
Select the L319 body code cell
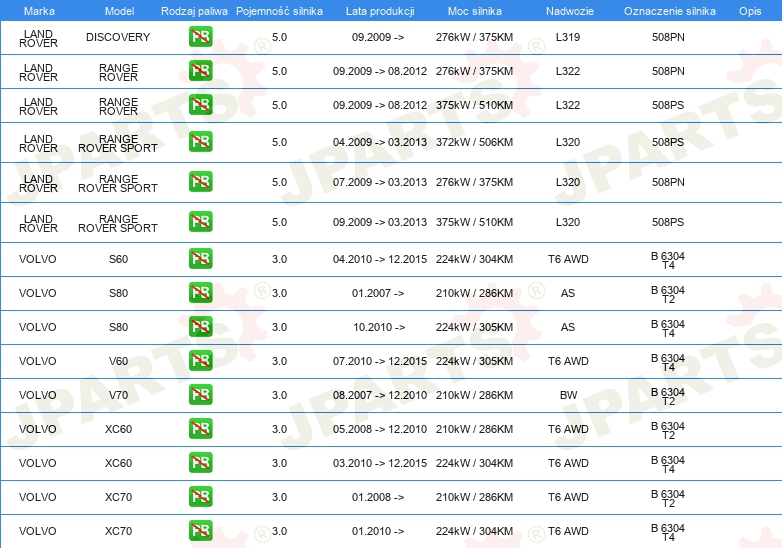point(568,37)
